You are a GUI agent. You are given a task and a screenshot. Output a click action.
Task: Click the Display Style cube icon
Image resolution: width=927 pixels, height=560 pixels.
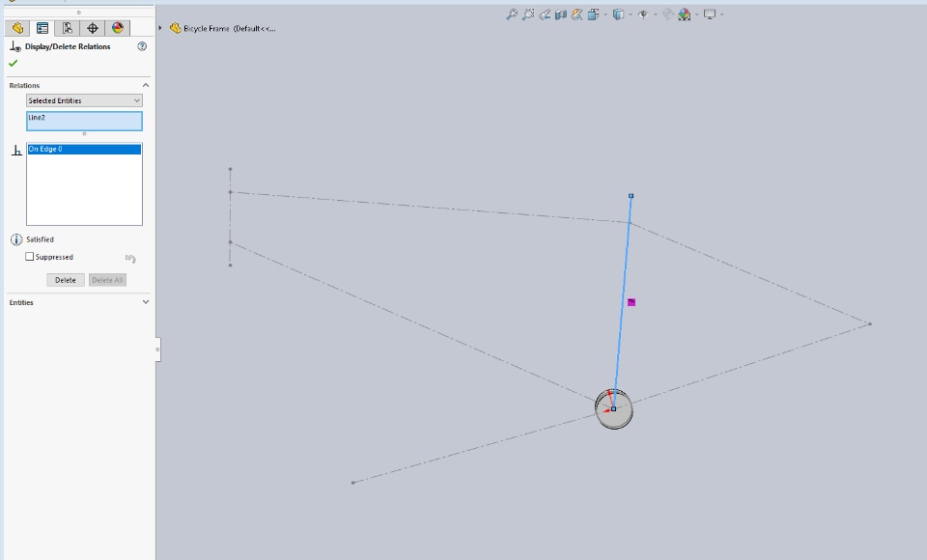tap(618, 14)
